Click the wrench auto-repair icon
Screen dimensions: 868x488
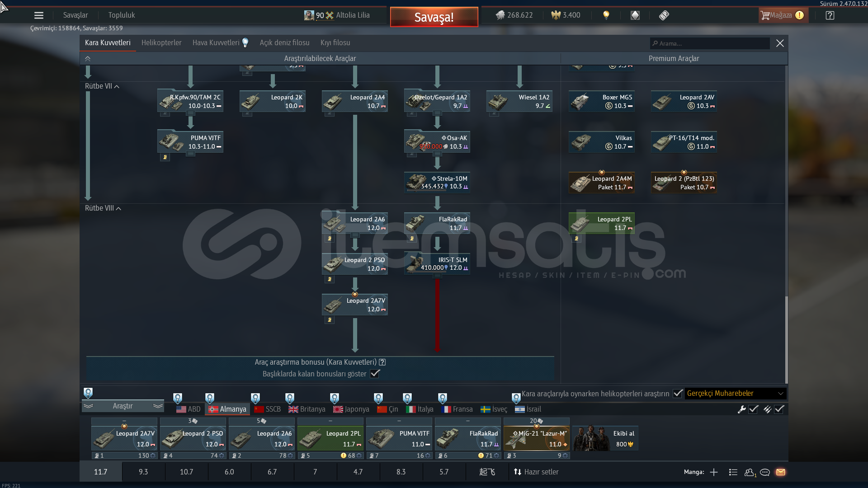741,409
